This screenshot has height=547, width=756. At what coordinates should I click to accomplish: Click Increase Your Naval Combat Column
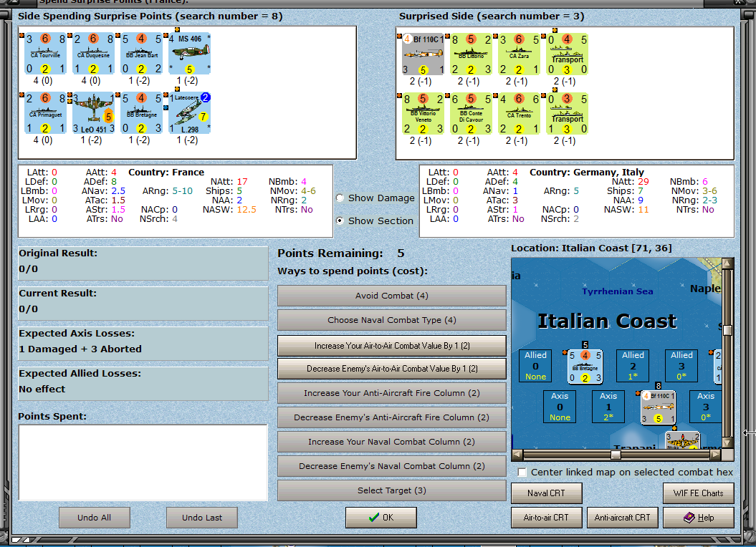[x=391, y=442]
